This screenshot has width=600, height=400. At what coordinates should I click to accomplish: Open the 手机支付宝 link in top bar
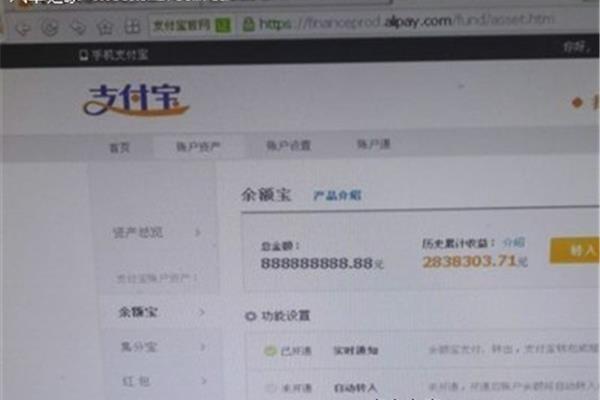(x=114, y=55)
